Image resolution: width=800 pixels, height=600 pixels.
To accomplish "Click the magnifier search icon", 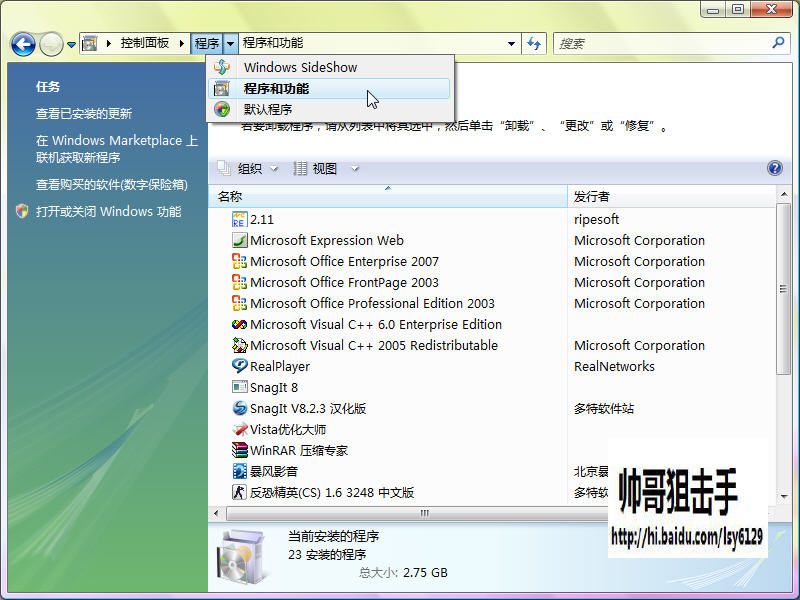I will click(778, 43).
